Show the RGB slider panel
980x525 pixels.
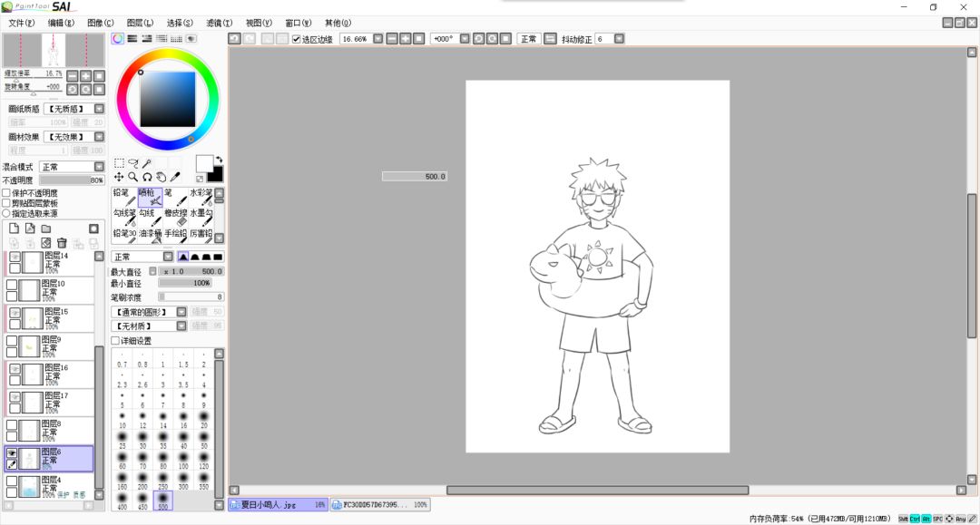point(132,39)
